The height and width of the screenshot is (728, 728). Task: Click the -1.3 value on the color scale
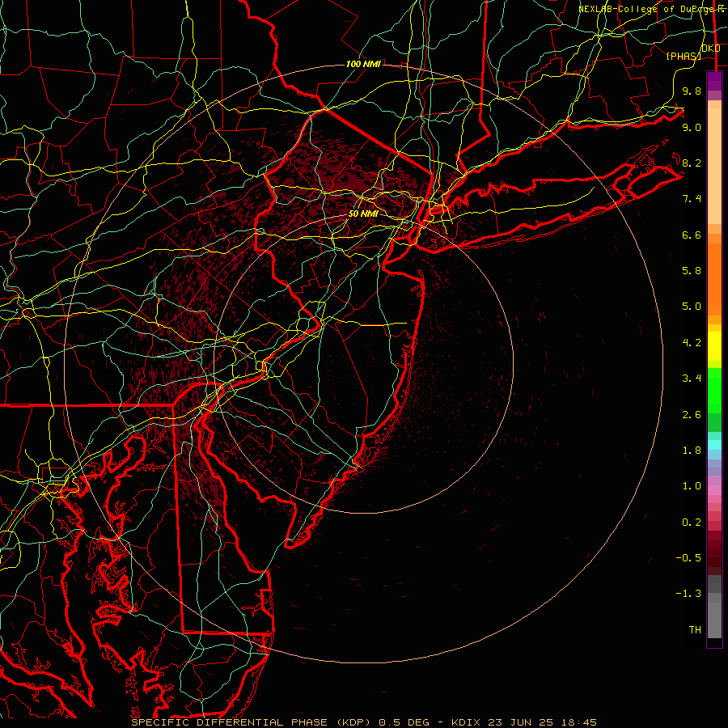pyautogui.click(x=688, y=594)
